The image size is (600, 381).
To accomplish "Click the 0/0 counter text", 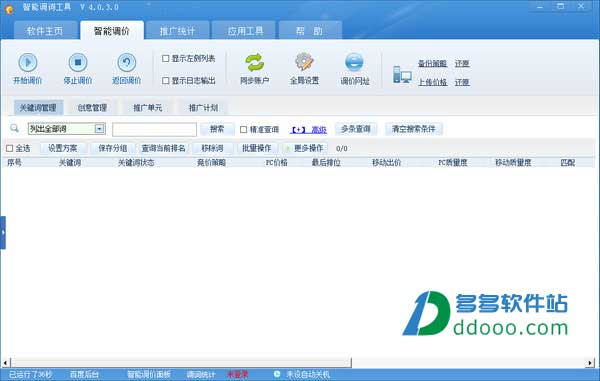I will point(342,148).
